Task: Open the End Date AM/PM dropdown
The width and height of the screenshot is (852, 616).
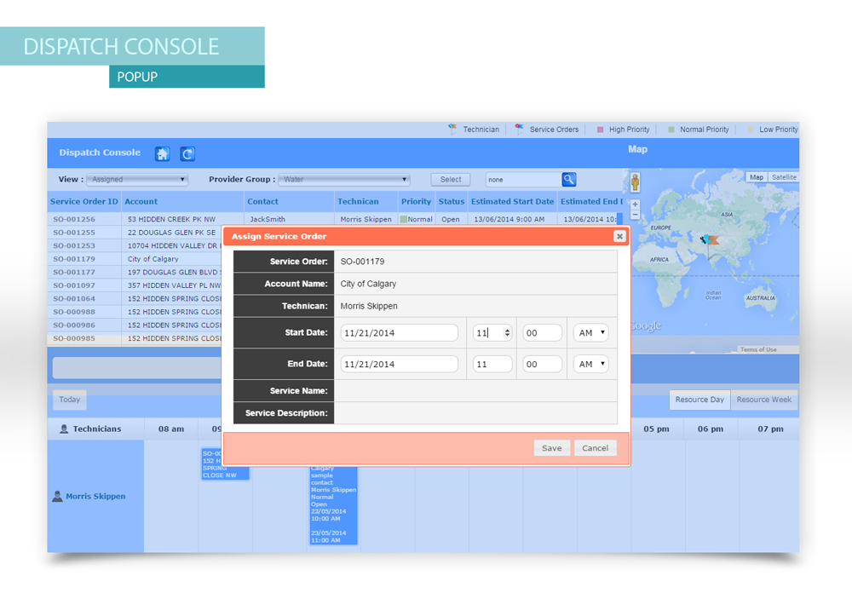Action: (x=590, y=364)
